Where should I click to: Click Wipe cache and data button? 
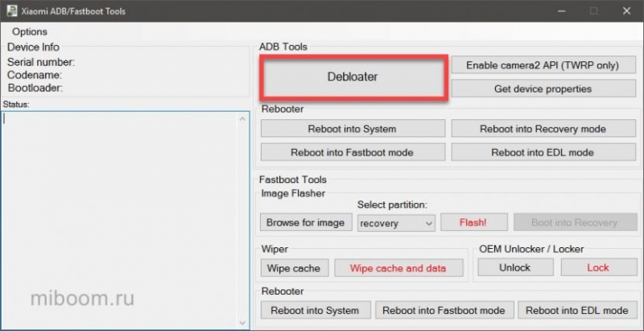point(398,268)
